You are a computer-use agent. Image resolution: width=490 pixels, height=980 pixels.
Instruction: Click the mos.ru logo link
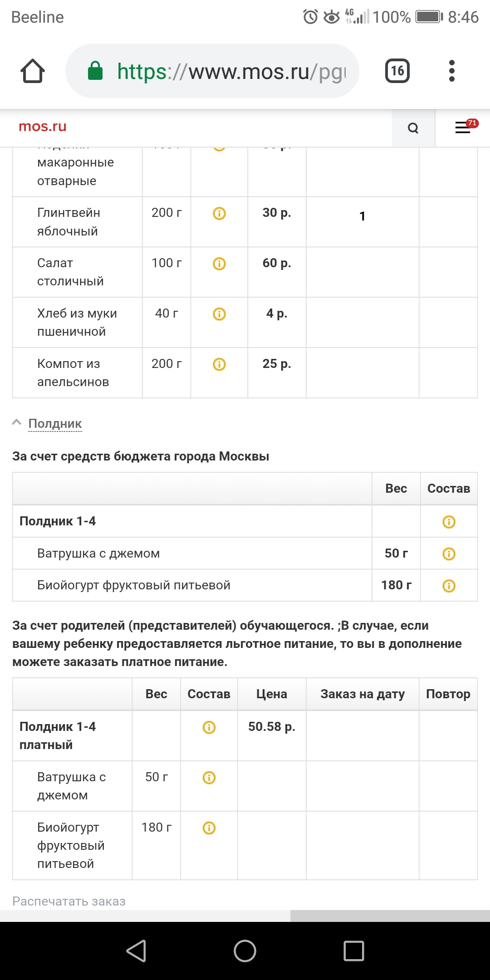tap(43, 127)
